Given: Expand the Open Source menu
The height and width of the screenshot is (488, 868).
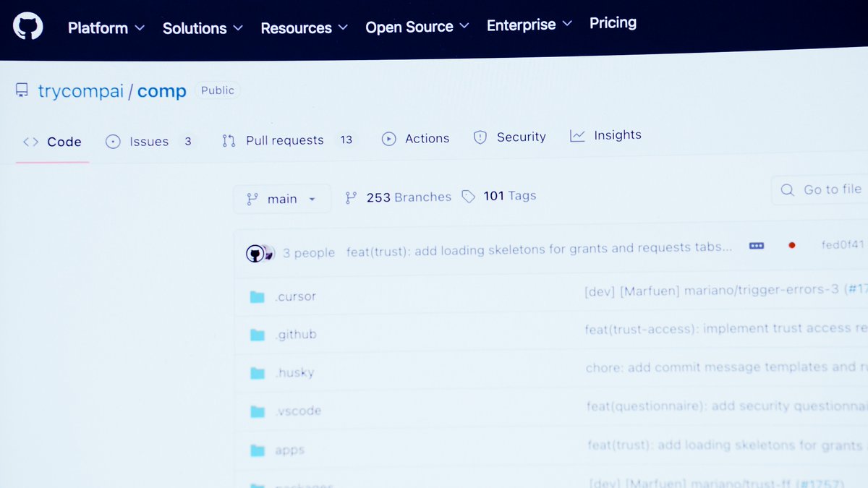Looking at the screenshot, I should 417,27.
